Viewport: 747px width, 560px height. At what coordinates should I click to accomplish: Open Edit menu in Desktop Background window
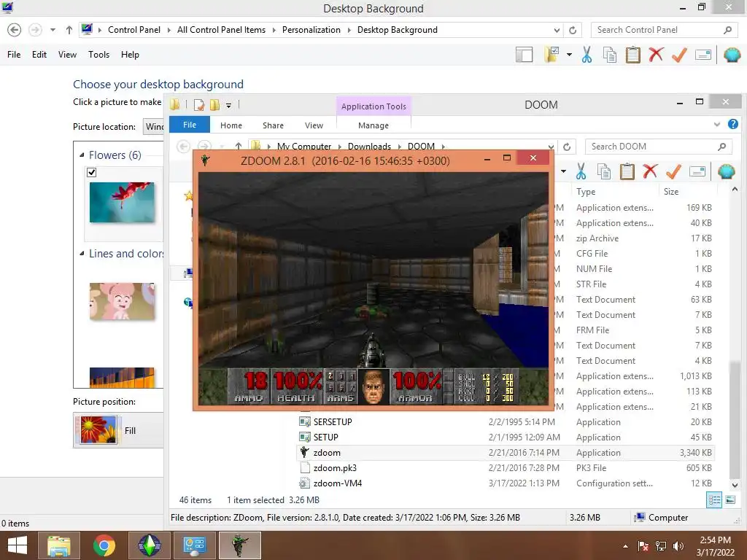[39, 55]
